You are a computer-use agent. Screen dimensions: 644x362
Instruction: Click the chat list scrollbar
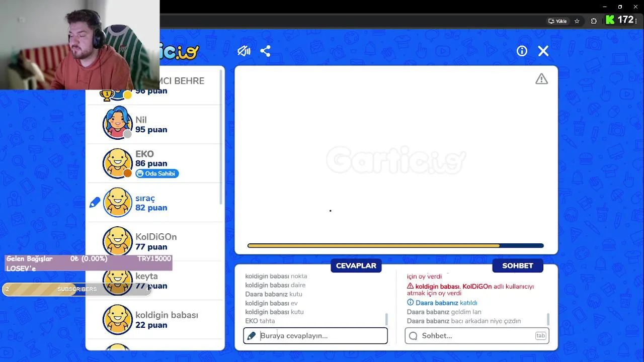[548, 319]
